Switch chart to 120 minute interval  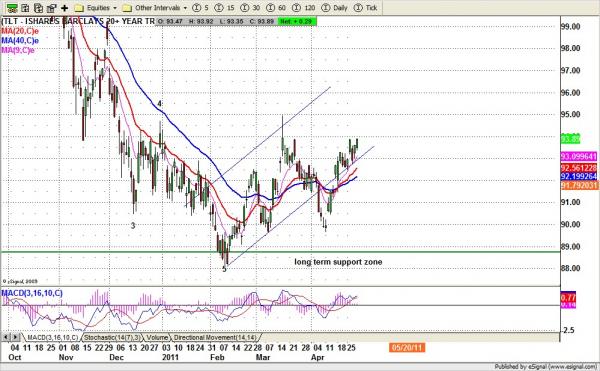coord(304,8)
